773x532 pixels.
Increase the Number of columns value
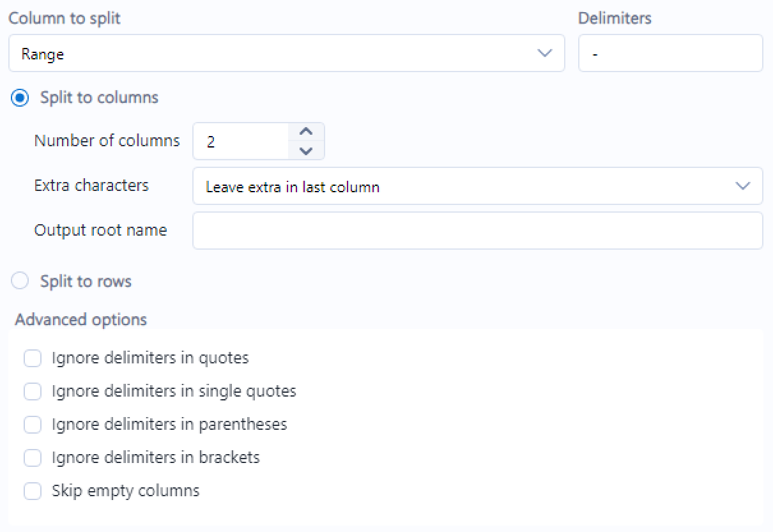coord(307,132)
